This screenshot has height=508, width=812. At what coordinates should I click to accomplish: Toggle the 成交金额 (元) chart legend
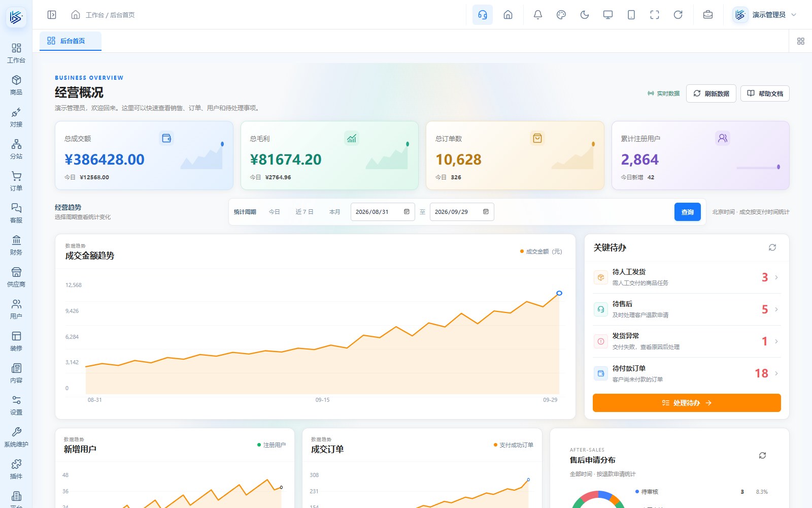[541, 251]
